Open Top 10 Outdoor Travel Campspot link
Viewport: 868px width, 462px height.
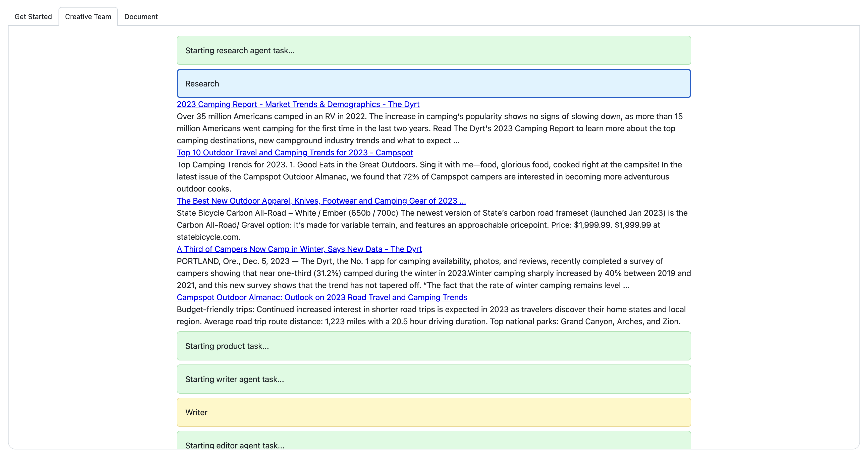295,152
